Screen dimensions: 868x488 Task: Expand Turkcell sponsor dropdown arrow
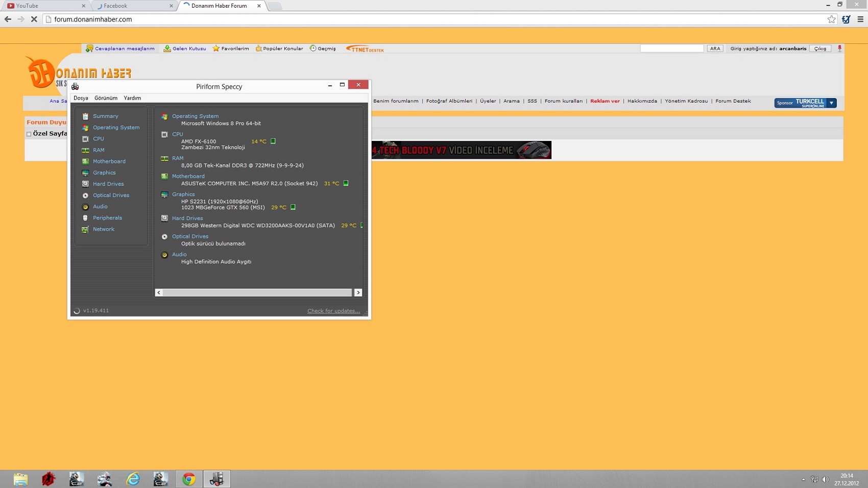click(x=832, y=103)
